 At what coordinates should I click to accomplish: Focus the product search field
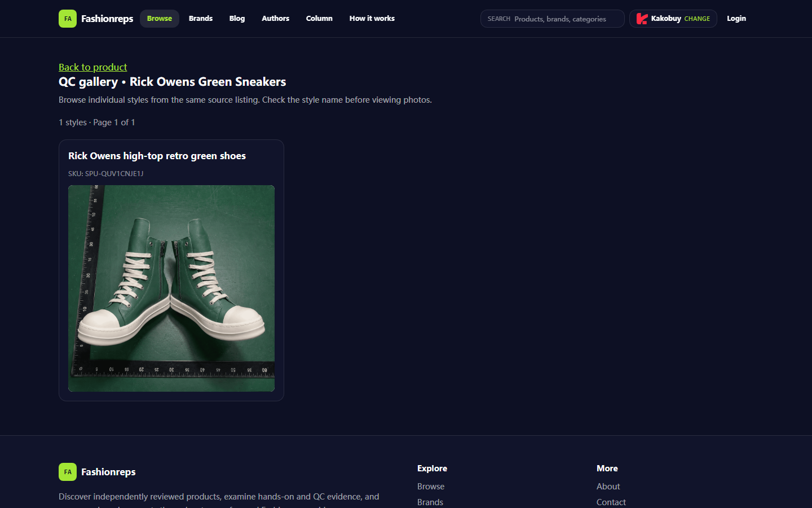click(x=553, y=19)
